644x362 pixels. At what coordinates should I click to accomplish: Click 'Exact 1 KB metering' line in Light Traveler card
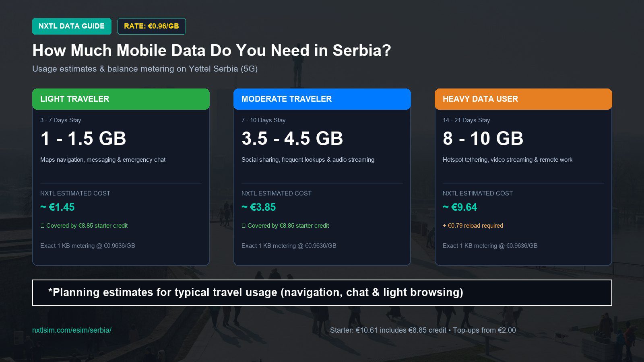88,246
